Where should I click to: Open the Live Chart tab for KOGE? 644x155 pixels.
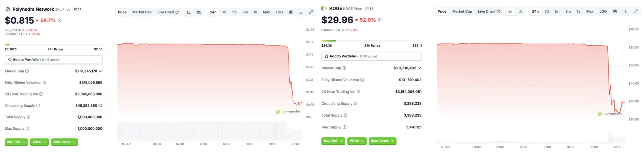click(x=488, y=12)
